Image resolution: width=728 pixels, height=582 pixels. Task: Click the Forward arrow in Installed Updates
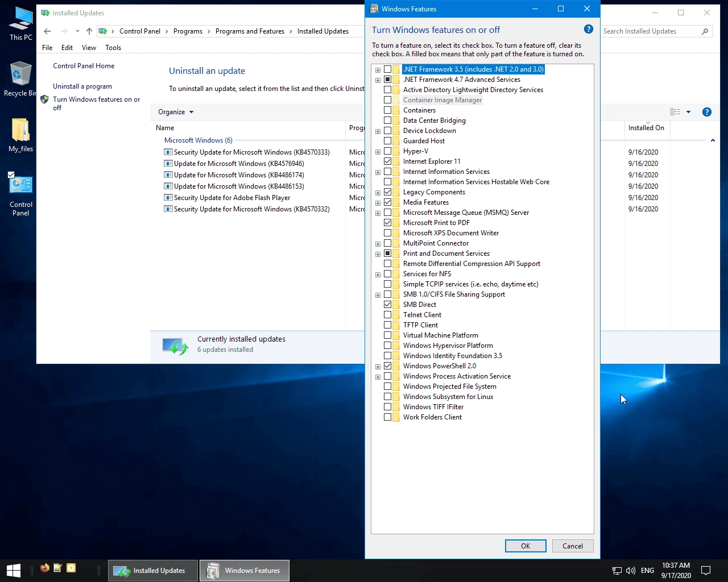tap(64, 31)
